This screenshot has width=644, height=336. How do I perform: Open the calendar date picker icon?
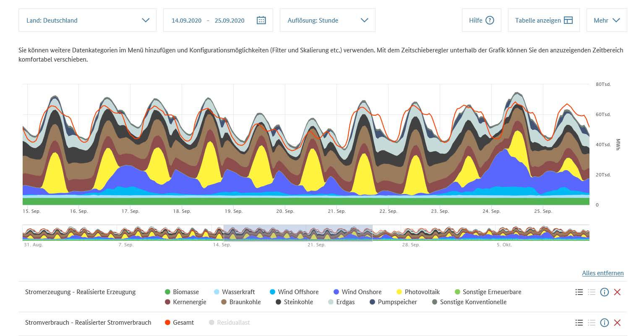261,20
